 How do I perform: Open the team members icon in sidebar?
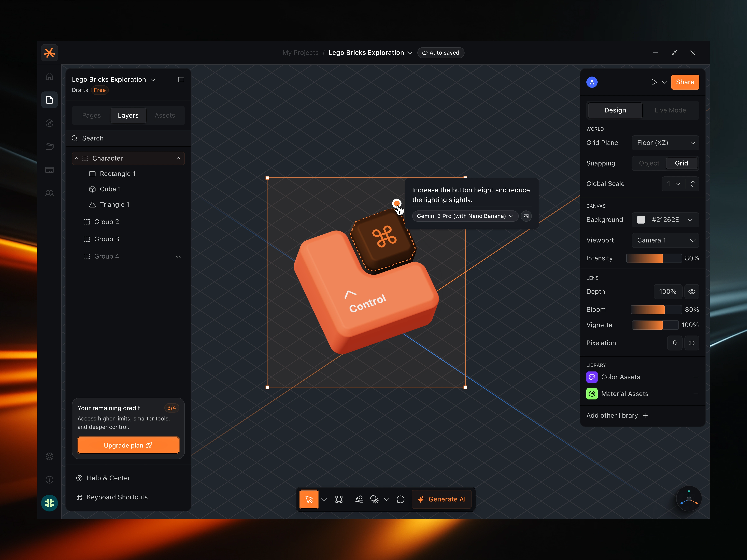pyautogui.click(x=49, y=193)
